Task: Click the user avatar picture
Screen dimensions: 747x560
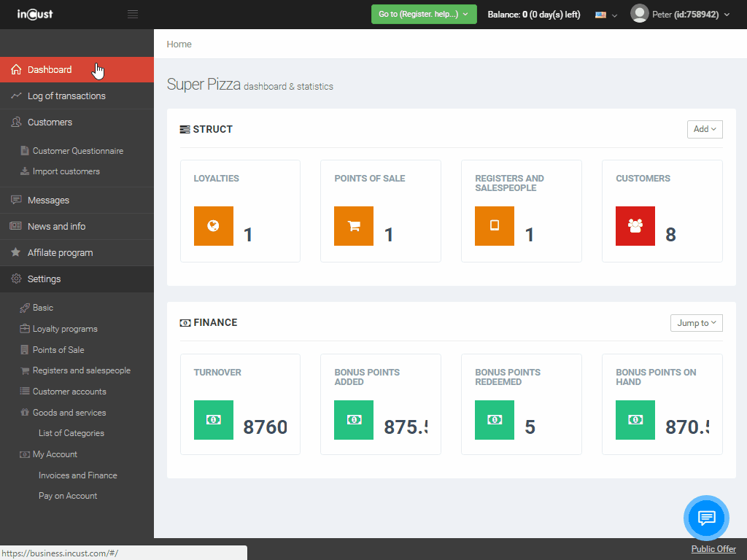Action: [x=640, y=14]
